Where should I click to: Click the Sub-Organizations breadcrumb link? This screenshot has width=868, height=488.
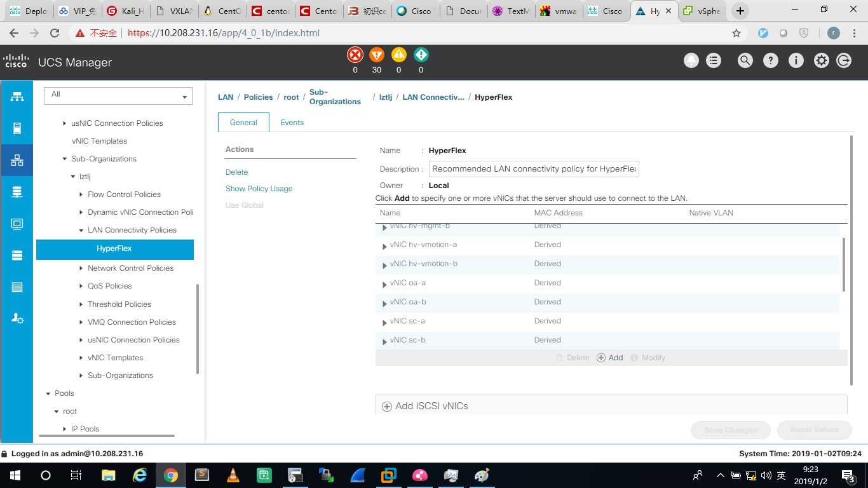point(335,97)
